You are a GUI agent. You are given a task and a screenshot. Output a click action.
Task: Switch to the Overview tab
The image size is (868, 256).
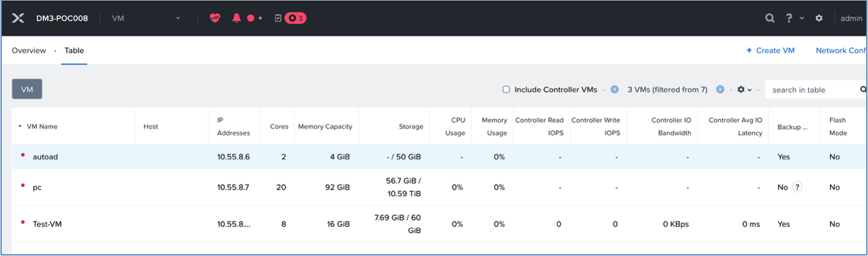[29, 51]
